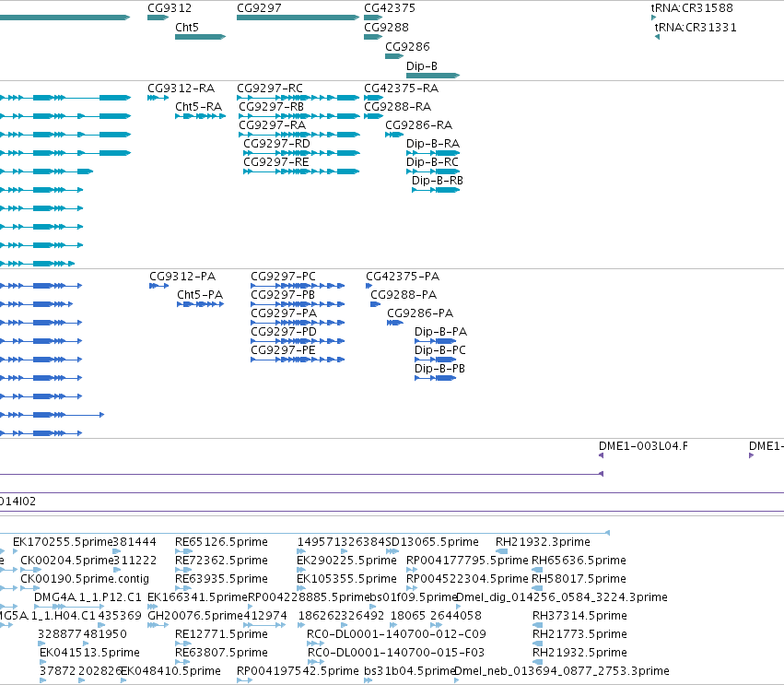Select the CG9297-PE protein feature

click(x=298, y=360)
